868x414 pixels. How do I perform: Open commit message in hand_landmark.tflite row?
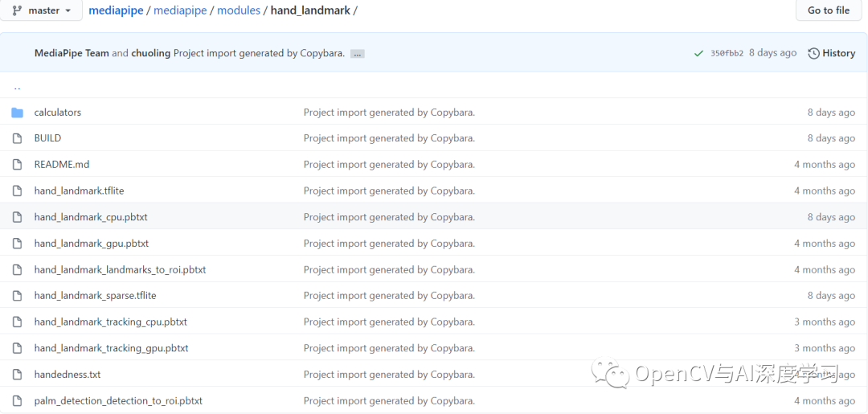389,191
